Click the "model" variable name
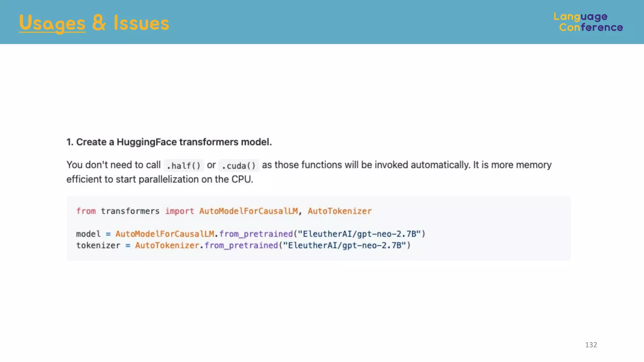Image resolution: width=644 pixels, height=362 pixels. pyautogui.click(x=88, y=234)
